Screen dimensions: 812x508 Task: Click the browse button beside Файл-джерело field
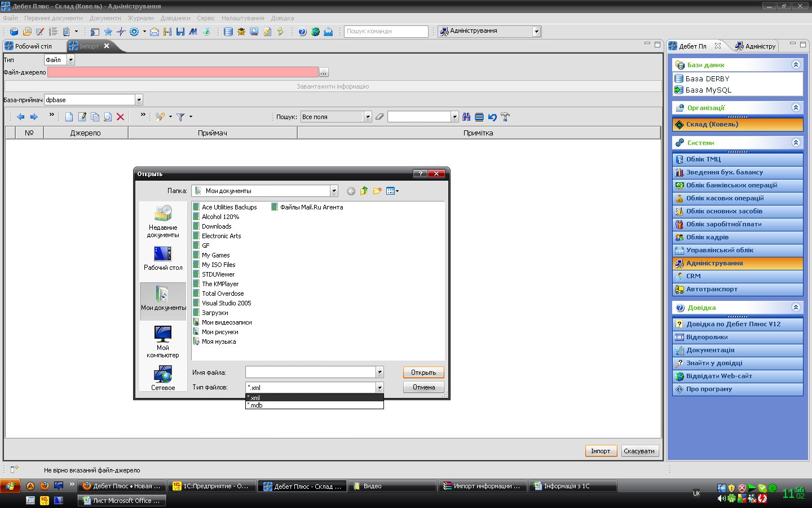(324, 72)
